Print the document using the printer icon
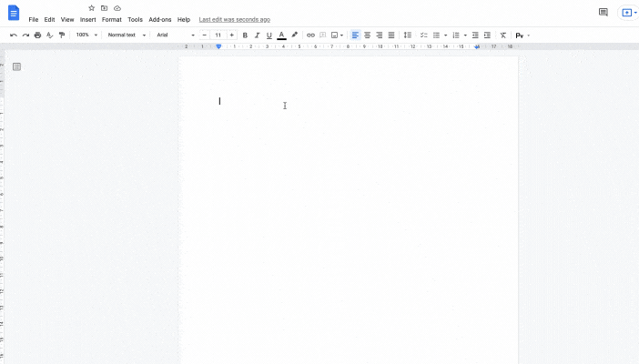Image resolution: width=639 pixels, height=364 pixels. (x=37, y=35)
